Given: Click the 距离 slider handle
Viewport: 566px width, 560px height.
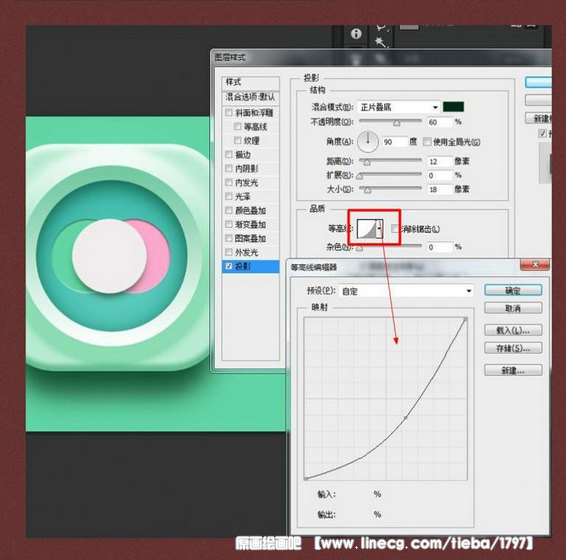Looking at the screenshot, I should click(x=367, y=162).
